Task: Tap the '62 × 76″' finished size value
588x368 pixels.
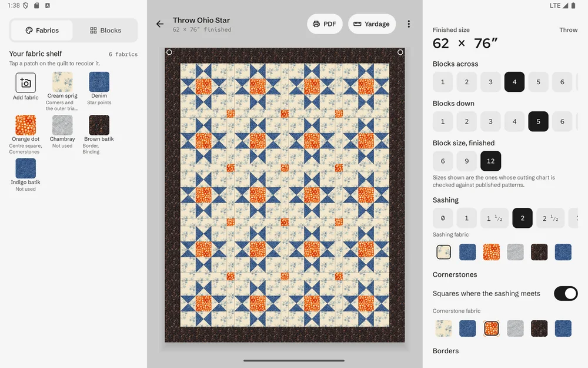Action: click(x=465, y=44)
